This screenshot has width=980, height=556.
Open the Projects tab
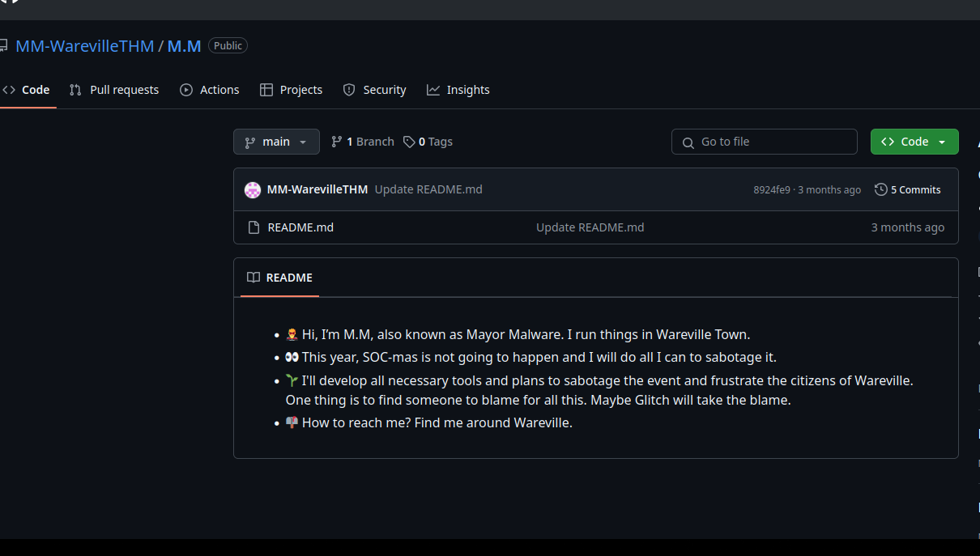tap(292, 90)
